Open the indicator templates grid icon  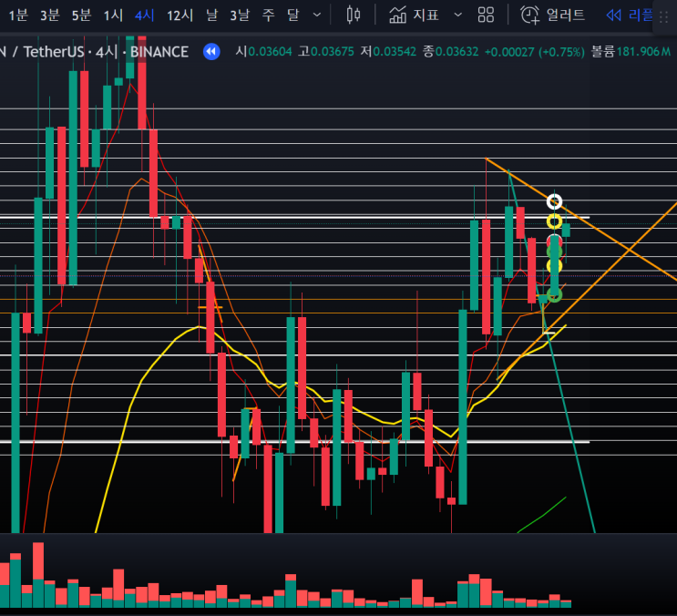(486, 15)
